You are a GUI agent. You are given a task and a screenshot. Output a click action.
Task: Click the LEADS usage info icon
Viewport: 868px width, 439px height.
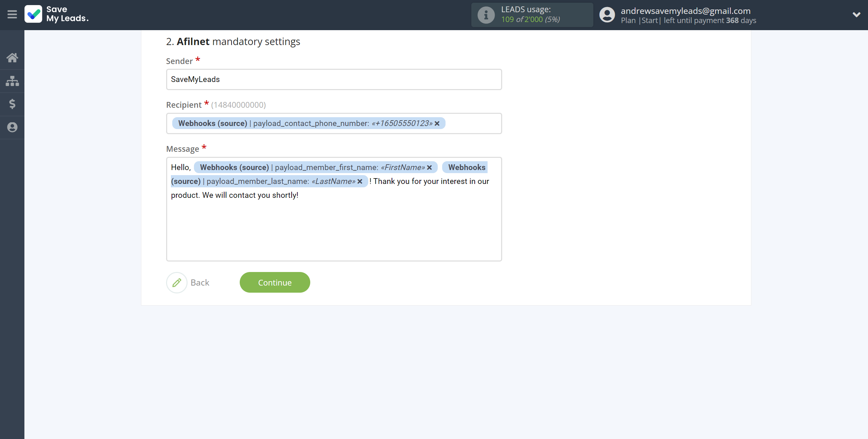486,15
